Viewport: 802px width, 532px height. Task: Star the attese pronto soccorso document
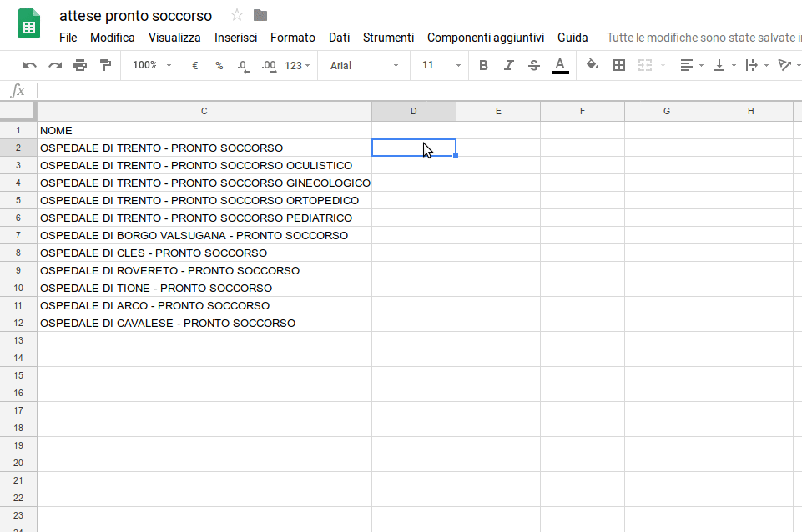pos(236,15)
